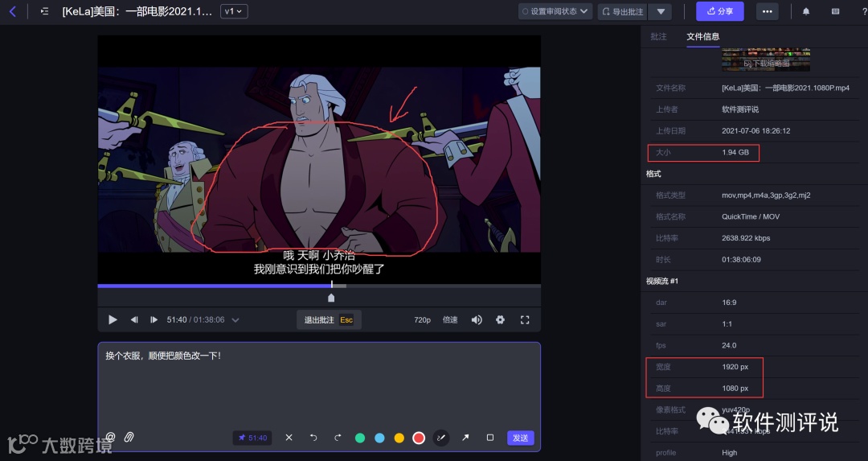Click the 下载缩略图 thumbnail
Screen dimensions: 868x461
click(x=766, y=60)
